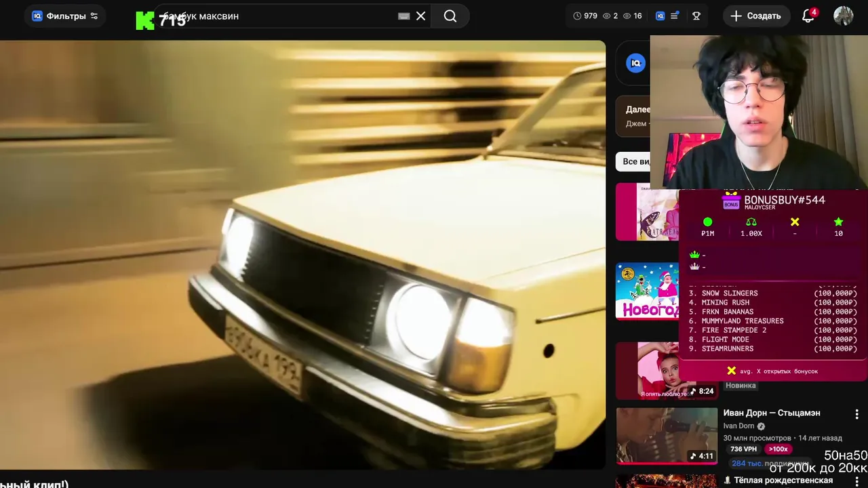Click the verified badge beside Ivan Dorn
The width and height of the screenshot is (868, 488).
tap(761, 426)
